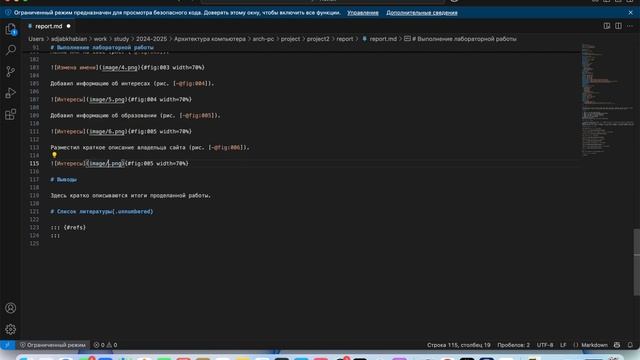The image size is (640, 360).
Task: Select language mode Markdown in status bar
Action: point(594,345)
